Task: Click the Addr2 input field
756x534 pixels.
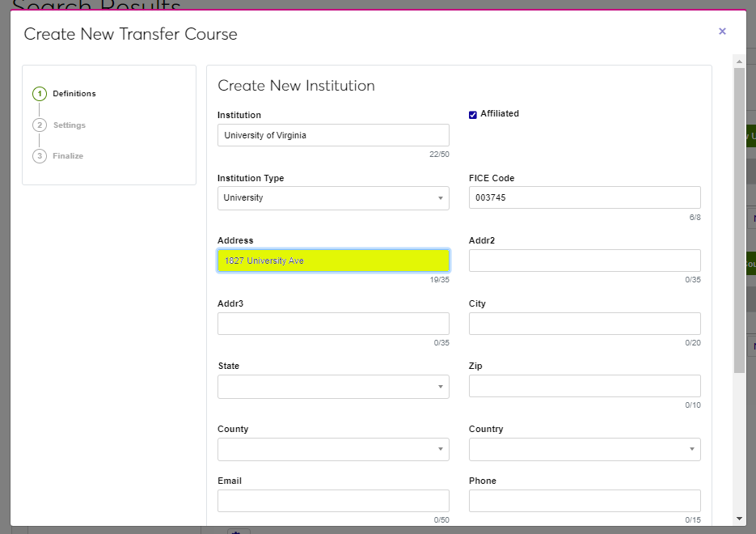Action: tap(585, 261)
